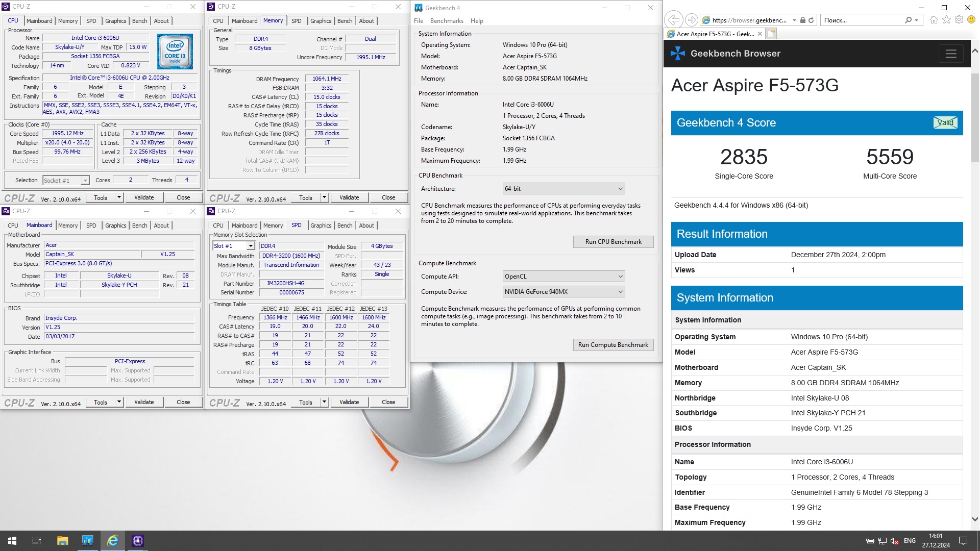Screen dimensions: 980x551
Task: Click the lock security icon in address bar
Action: point(802,20)
